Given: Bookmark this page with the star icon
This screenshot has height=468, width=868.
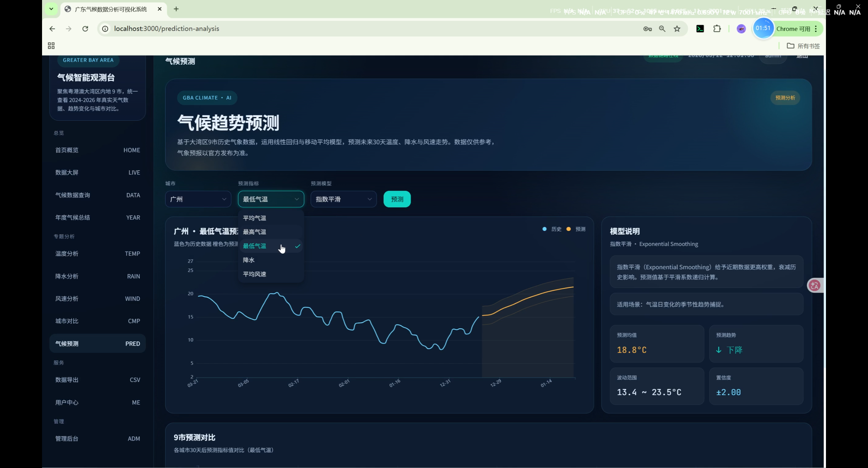Looking at the screenshot, I should (x=677, y=29).
